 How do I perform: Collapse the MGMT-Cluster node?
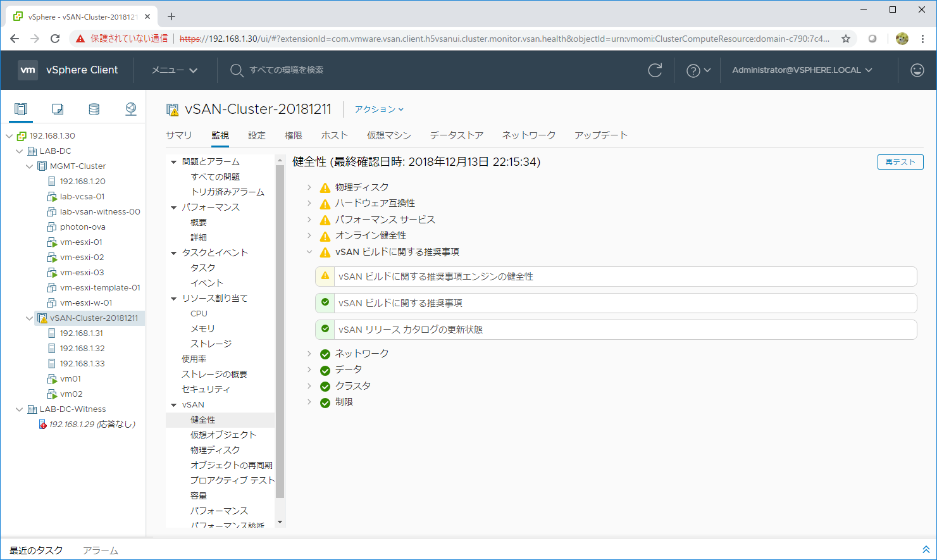[29, 166]
